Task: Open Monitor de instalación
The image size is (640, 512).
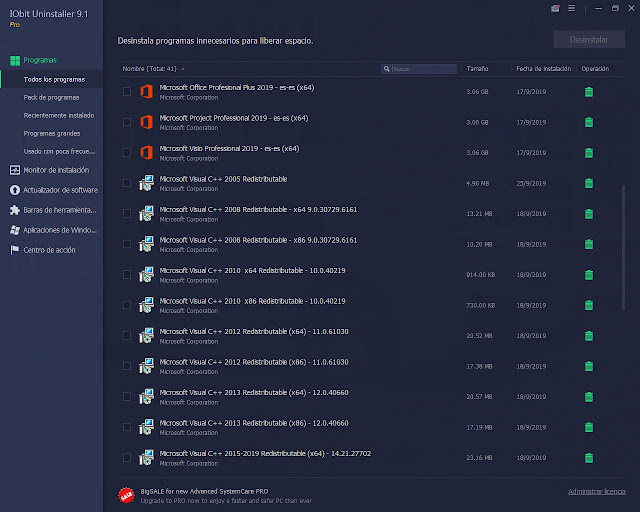Action: coord(49,170)
